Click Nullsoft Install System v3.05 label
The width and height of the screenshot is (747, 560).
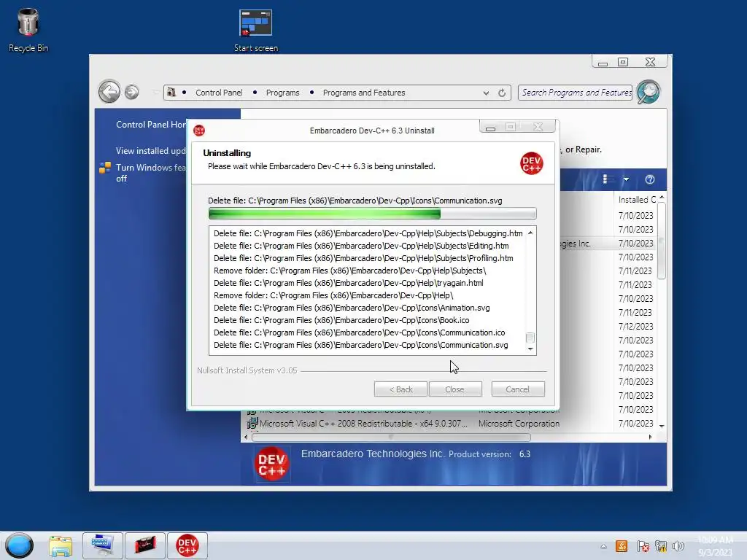[247, 370]
